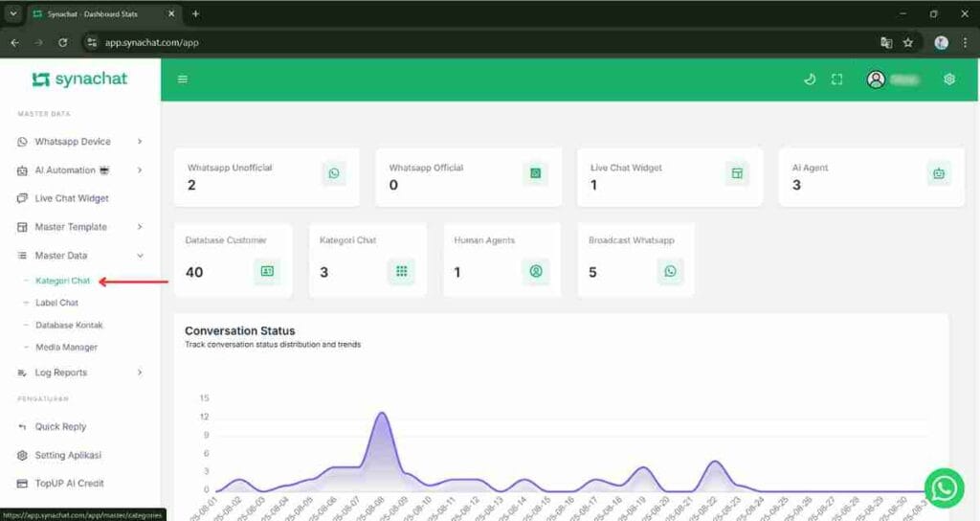Click the Live Chat Widget sidebar icon

[22, 198]
